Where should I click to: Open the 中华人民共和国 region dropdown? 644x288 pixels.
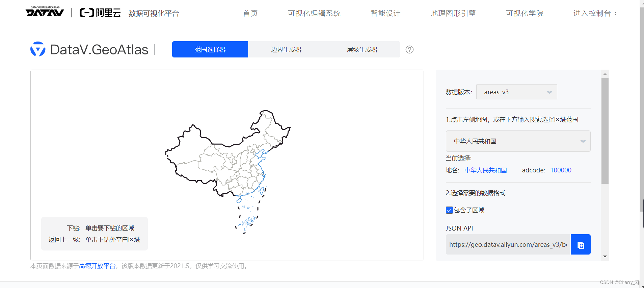[518, 141]
